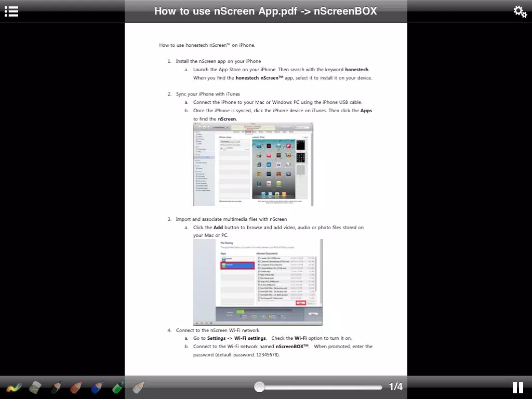Click "Import and associate multimedia files with nScreen"
The image size is (532, 399).
(x=231, y=219)
